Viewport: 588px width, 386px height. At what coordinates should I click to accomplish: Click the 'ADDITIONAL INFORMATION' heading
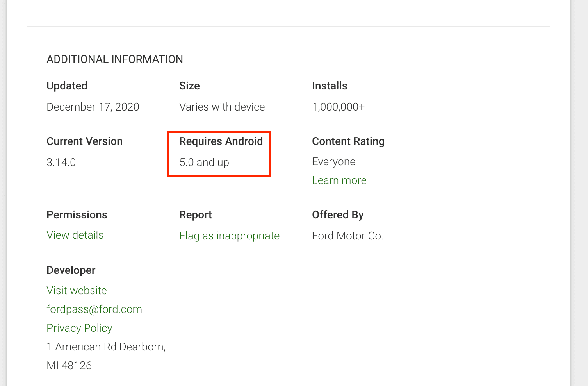point(115,59)
